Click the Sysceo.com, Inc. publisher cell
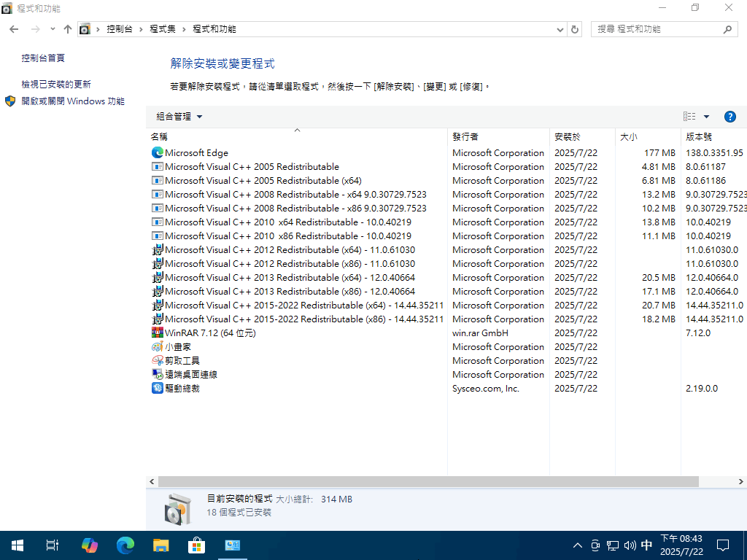The width and height of the screenshot is (747, 560). click(485, 388)
